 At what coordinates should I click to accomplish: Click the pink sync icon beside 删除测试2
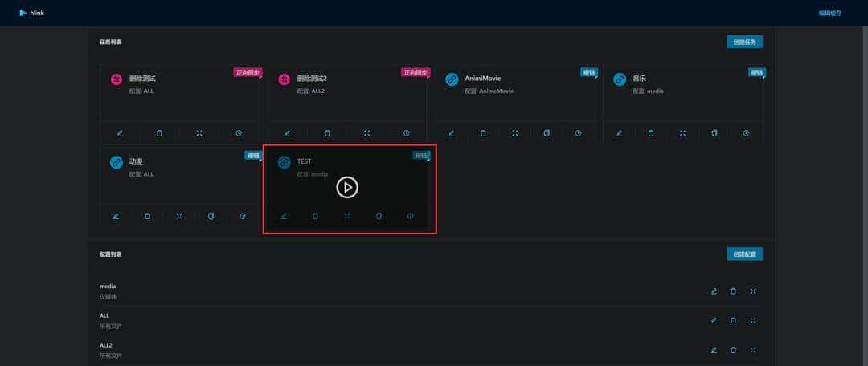285,79
